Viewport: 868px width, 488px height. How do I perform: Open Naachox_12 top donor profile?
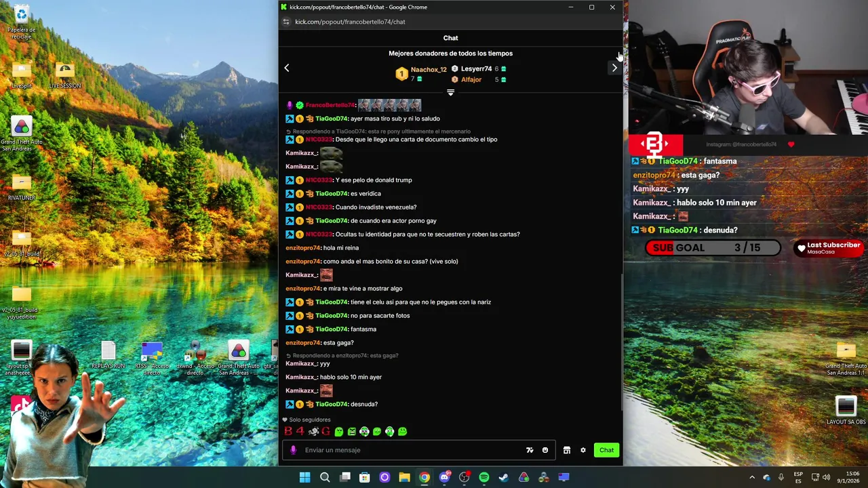[429, 69]
